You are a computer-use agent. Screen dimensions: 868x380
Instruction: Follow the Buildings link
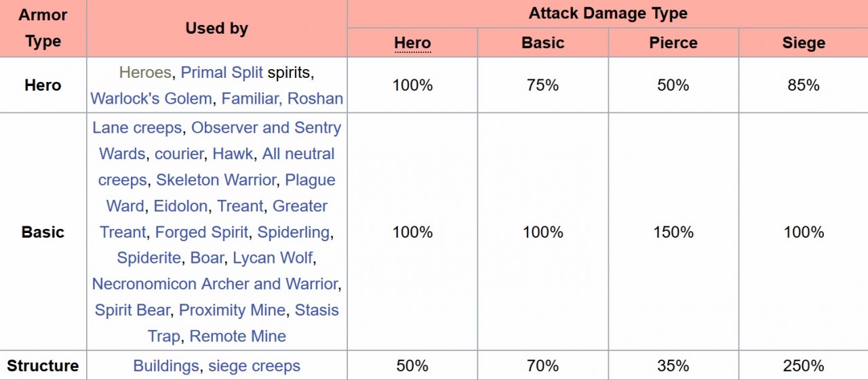[x=166, y=366]
